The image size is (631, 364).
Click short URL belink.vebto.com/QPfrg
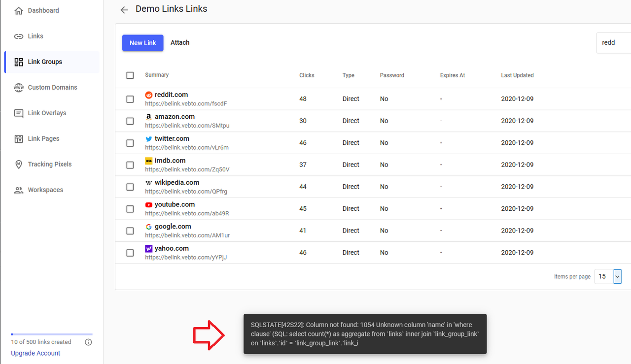tap(186, 192)
